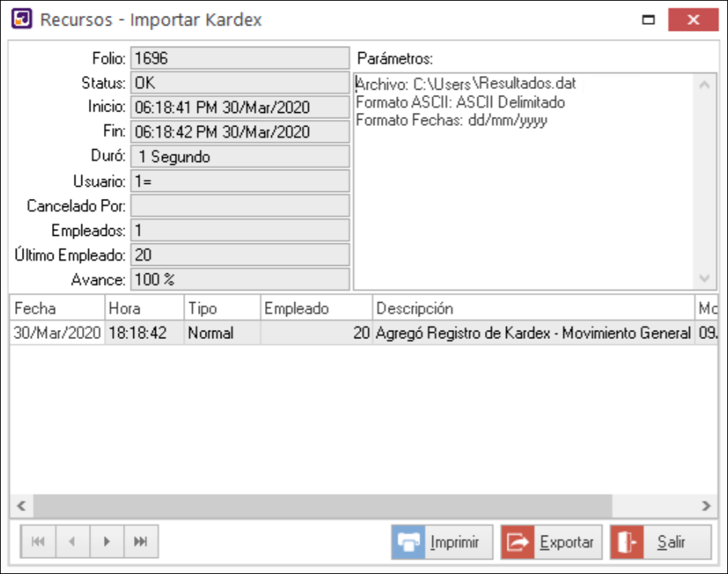Sort by the Fecha column header
Screen dimensions: 728x574
[x=56, y=309]
